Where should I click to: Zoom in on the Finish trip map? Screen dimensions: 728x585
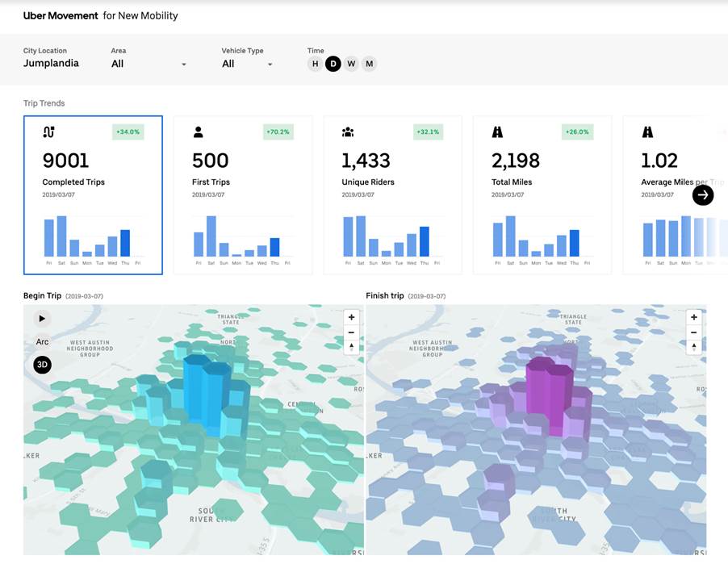pos(693,317)
